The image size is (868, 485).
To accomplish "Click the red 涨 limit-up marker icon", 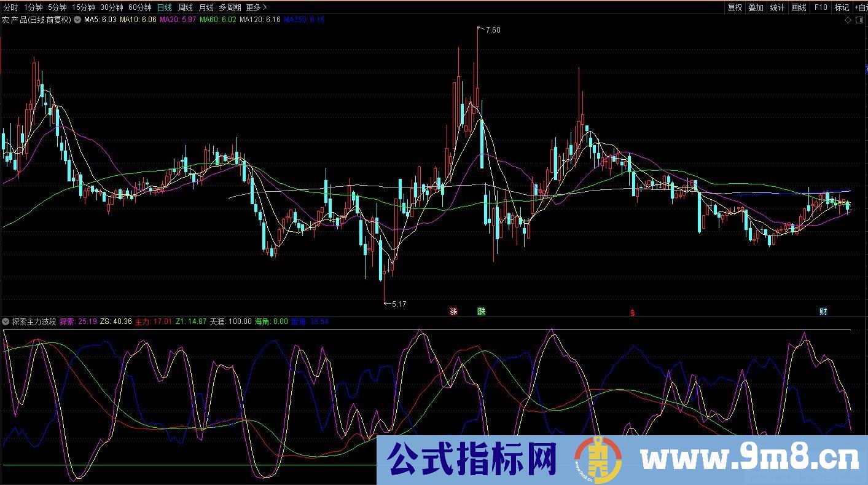I will tap(454, 312).
